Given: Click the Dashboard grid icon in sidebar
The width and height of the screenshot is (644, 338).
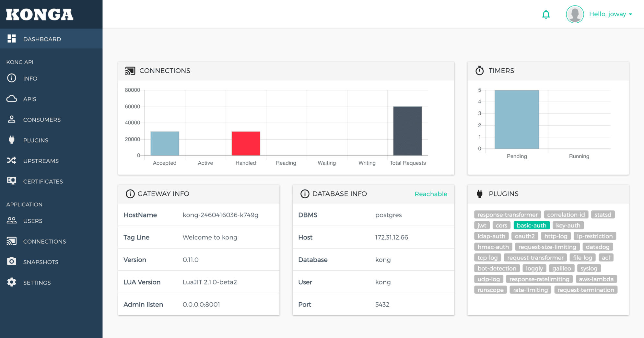Looking at the screenshot, I should point(12,39).
